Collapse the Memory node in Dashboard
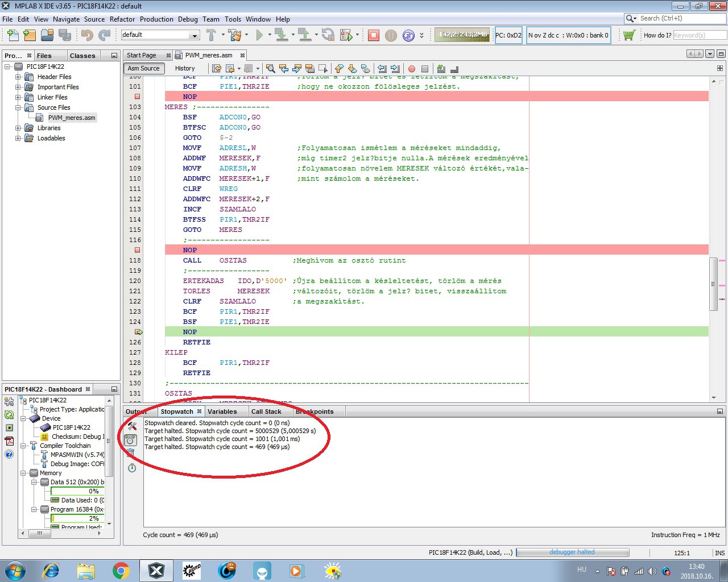This screenshot has height=582, width=728. [x=24, y=473]
